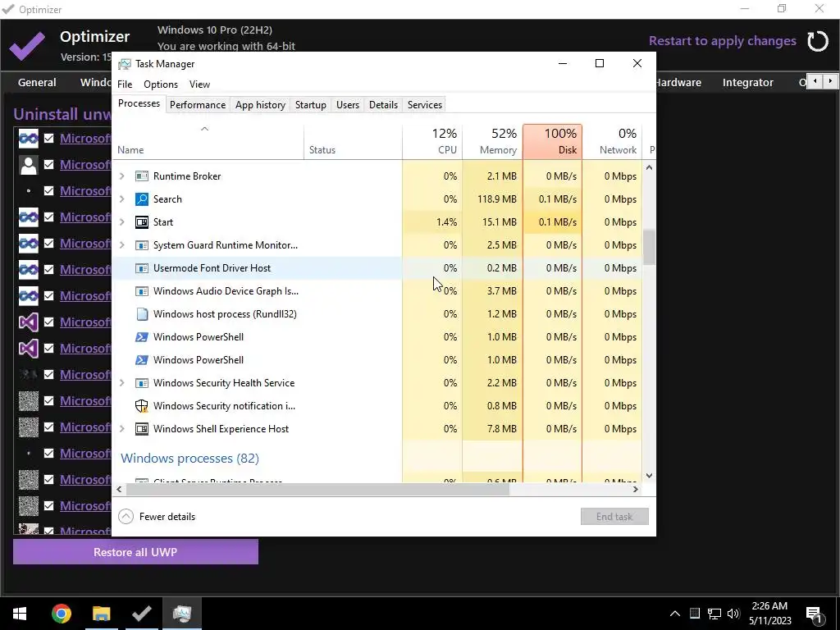Click Restart to apply changes link
This screenshot has height=630, width=840.
722,41
